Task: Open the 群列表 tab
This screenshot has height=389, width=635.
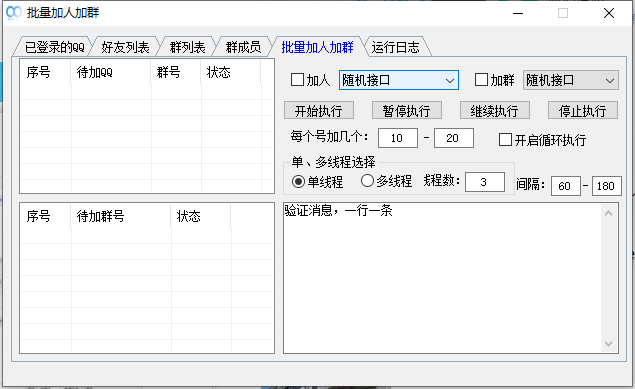Action: 187,47
